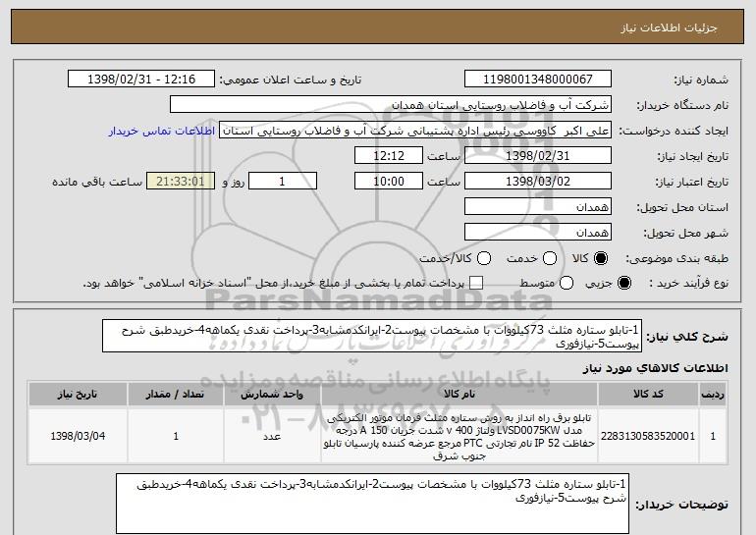
Task: Click product code 2283130583520001 cell
Action: pyautogui.click(x=648, y=436)
